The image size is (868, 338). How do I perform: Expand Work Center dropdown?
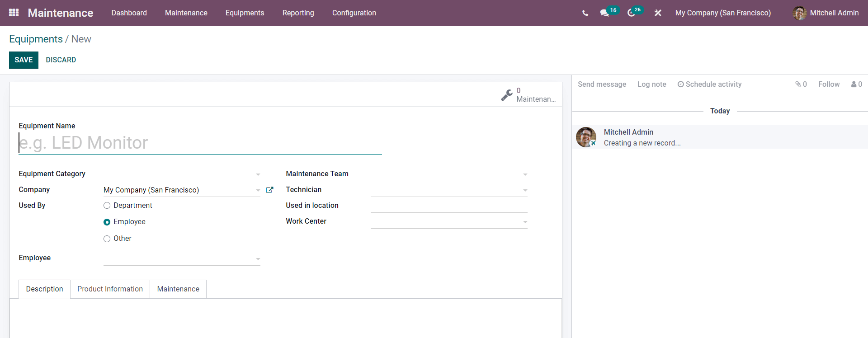click(x=525, y=222)
